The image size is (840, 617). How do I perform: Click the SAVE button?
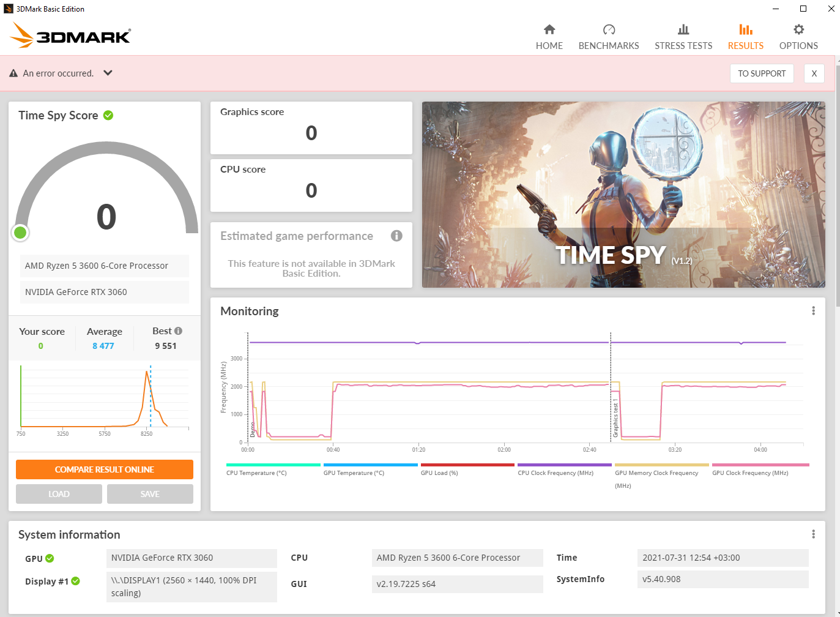pos(150,494)
